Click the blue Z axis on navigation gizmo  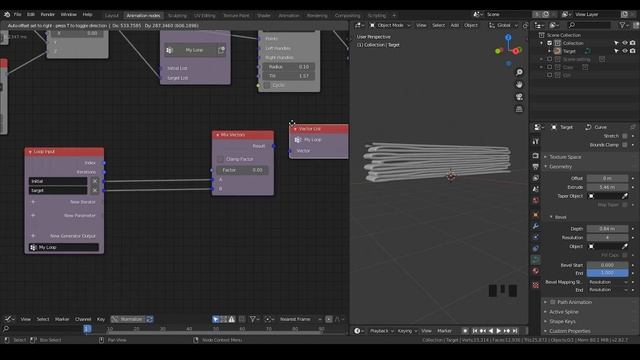pos(508,38)
